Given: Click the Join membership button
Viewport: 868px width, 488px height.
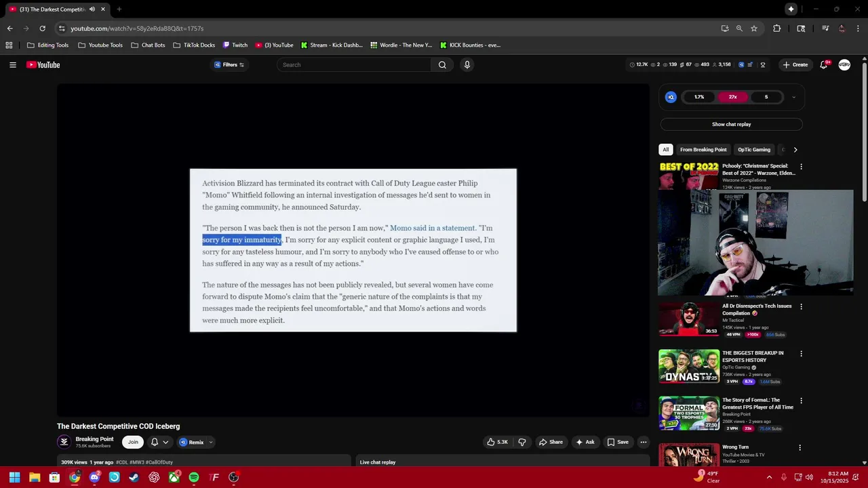Looking at the screenshot, I should (x=133, y=442).
